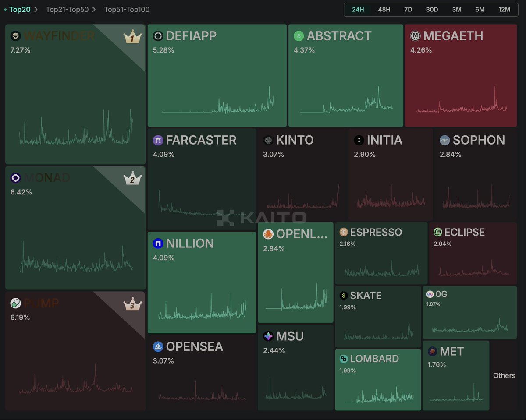Click the Kinto logo icon
526x420 pixels.
click(268, 140)
